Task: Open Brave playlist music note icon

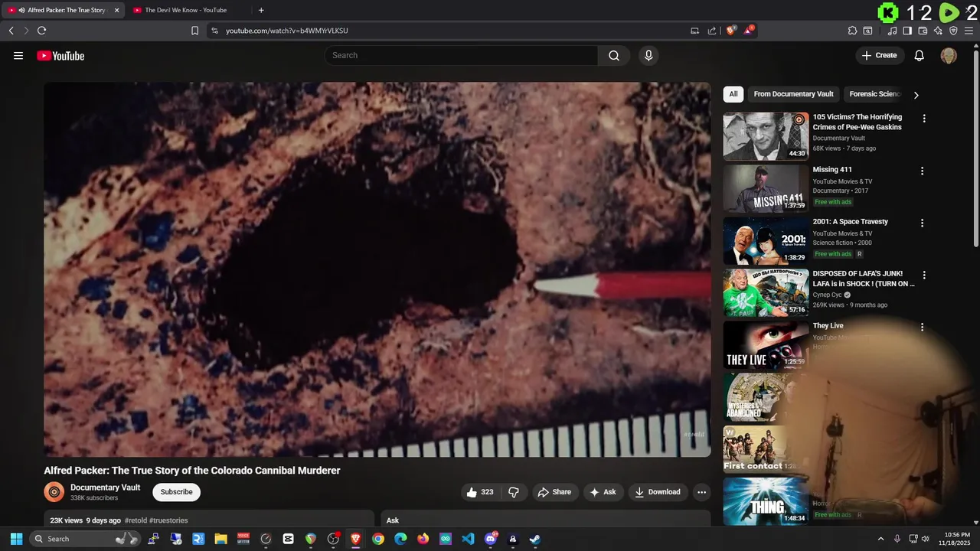Action: pos(892,31)
